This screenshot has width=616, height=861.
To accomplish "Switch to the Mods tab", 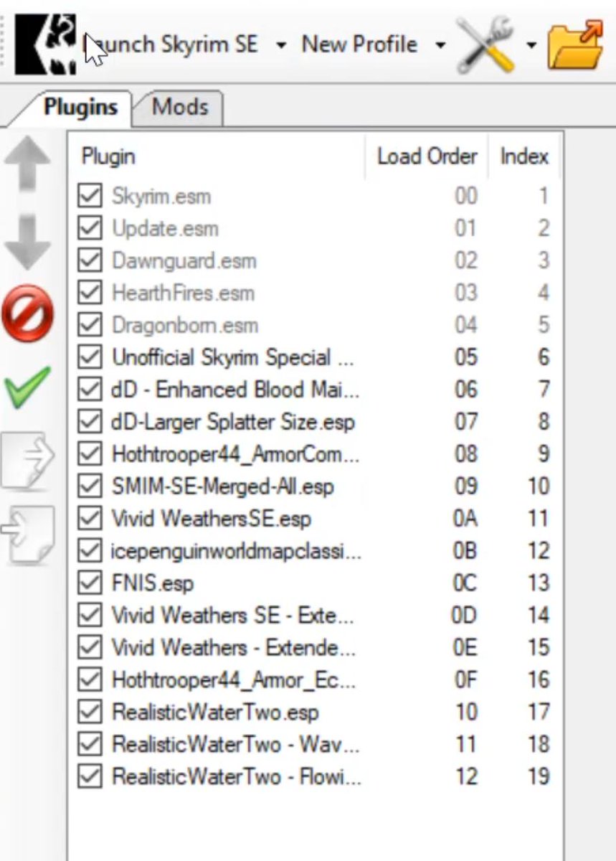I will [x=180, y=107].
